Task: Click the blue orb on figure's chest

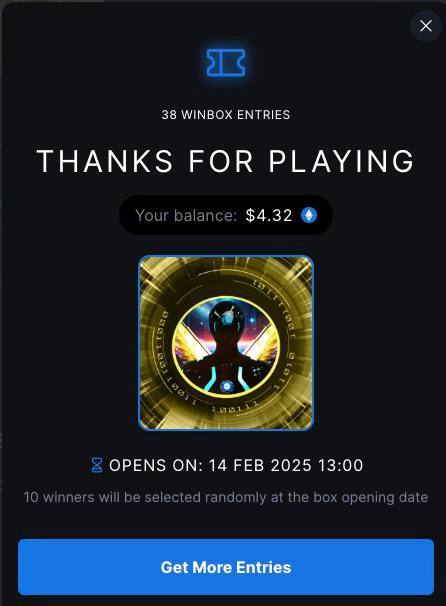Action: 226,386
